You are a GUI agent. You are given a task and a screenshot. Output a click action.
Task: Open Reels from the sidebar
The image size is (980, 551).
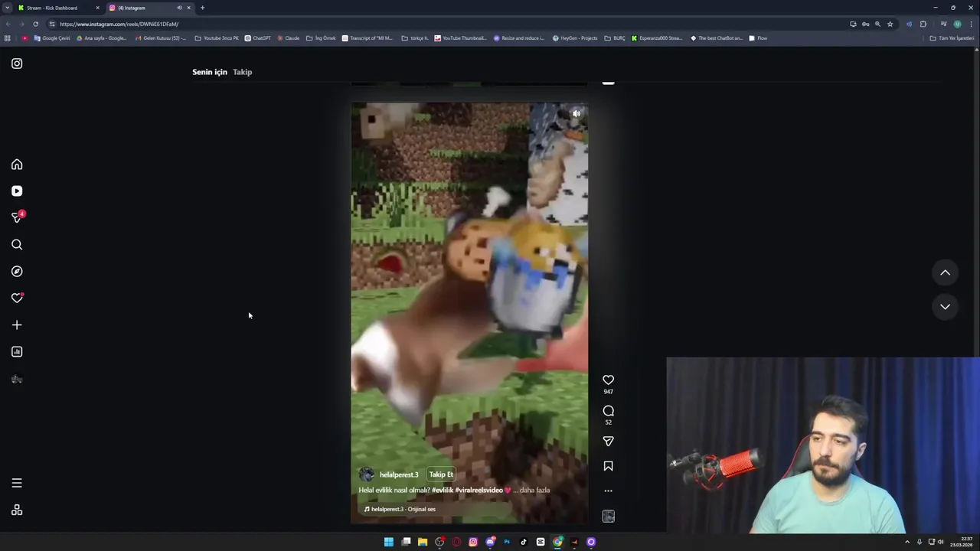pyautogui.click(x=17, y=191)
